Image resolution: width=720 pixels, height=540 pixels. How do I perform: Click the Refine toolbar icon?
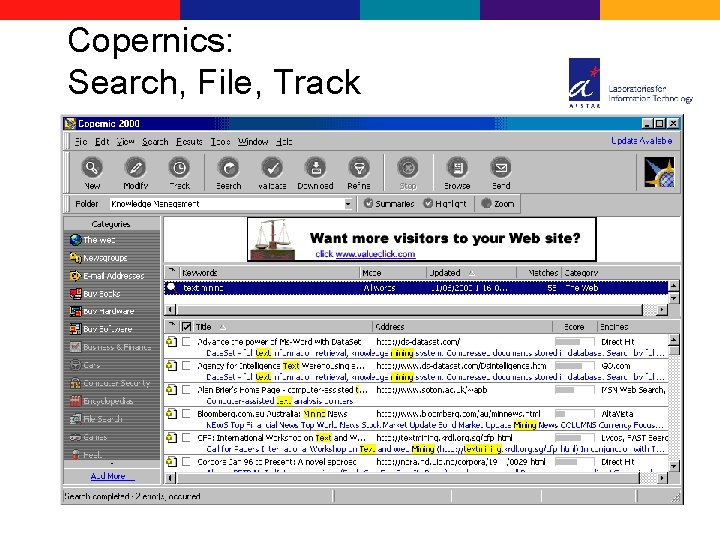tap(359, 168)
